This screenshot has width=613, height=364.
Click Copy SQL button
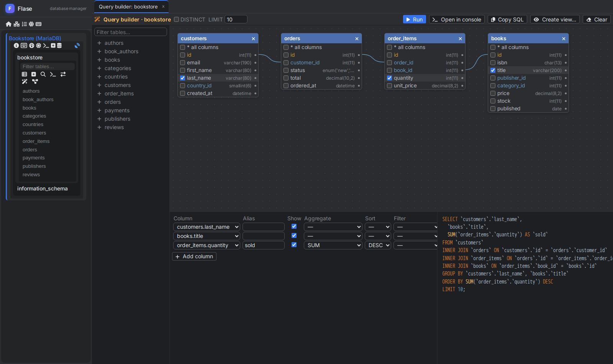[x=507, y=20]
